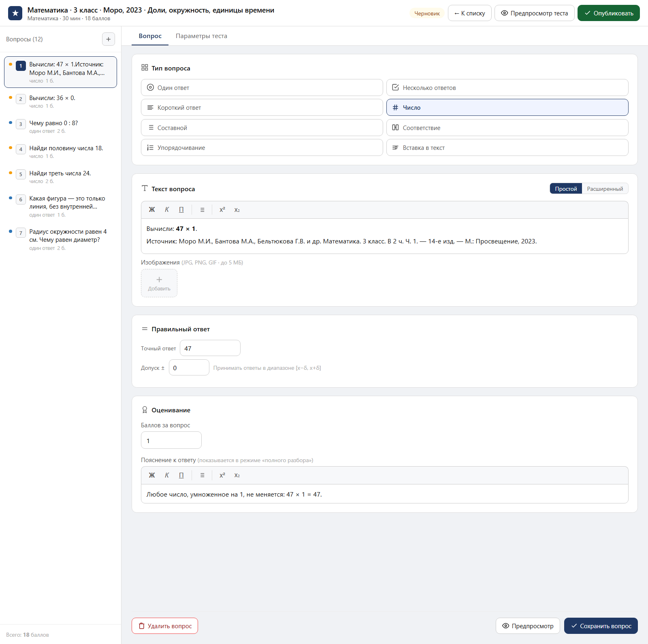
Task: Click Опубликовать button
Action: coord(608,13)
